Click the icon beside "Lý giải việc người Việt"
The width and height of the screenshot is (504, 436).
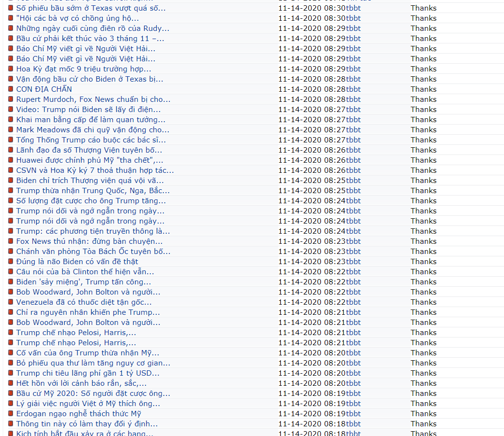(x=11, y=404)
